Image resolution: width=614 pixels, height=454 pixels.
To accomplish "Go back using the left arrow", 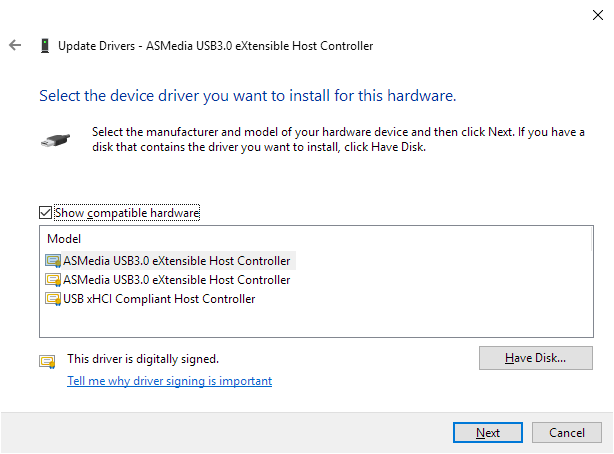I will [15, 45].
